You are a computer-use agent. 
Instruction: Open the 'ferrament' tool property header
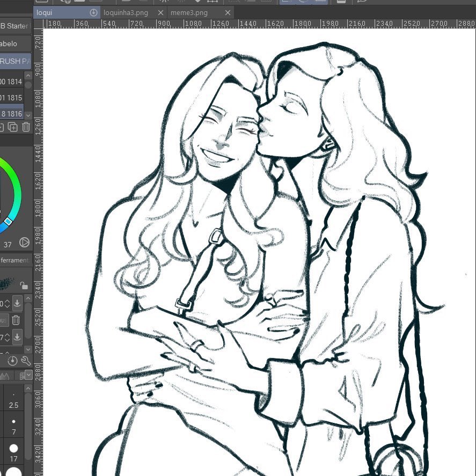[15, 260]
